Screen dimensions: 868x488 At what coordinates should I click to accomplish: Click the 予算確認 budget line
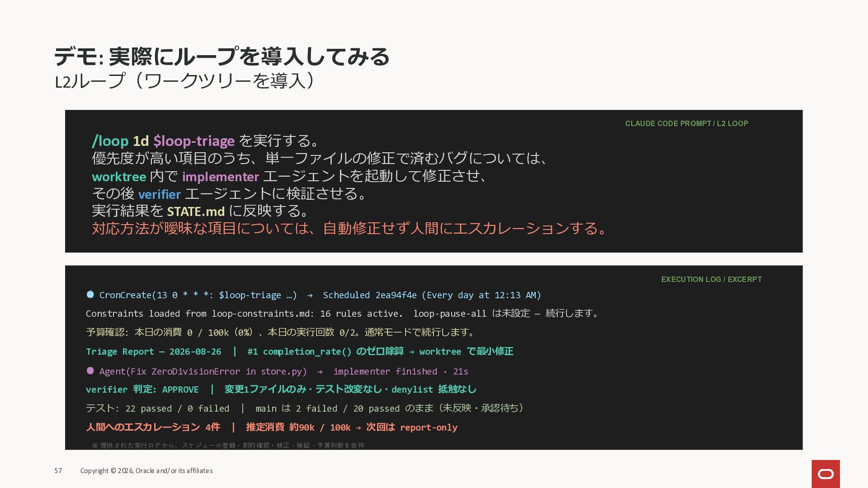[x=281, y=333]
